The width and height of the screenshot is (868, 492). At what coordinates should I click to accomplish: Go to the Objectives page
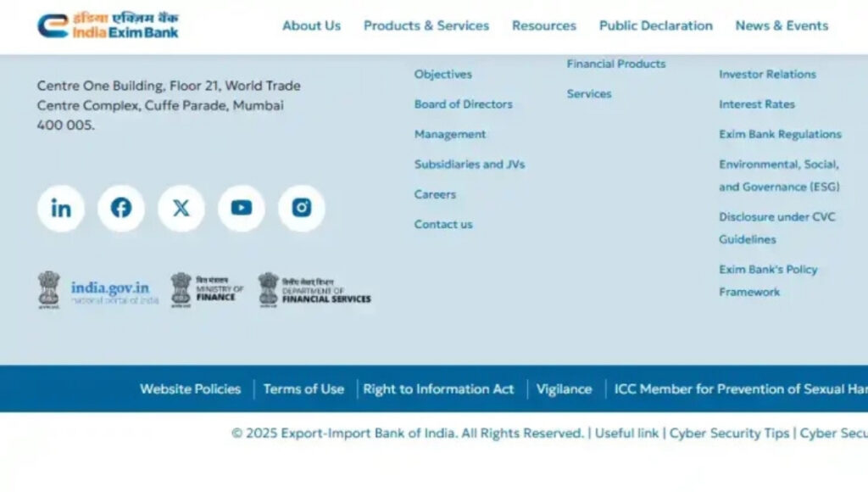[442, 75]
